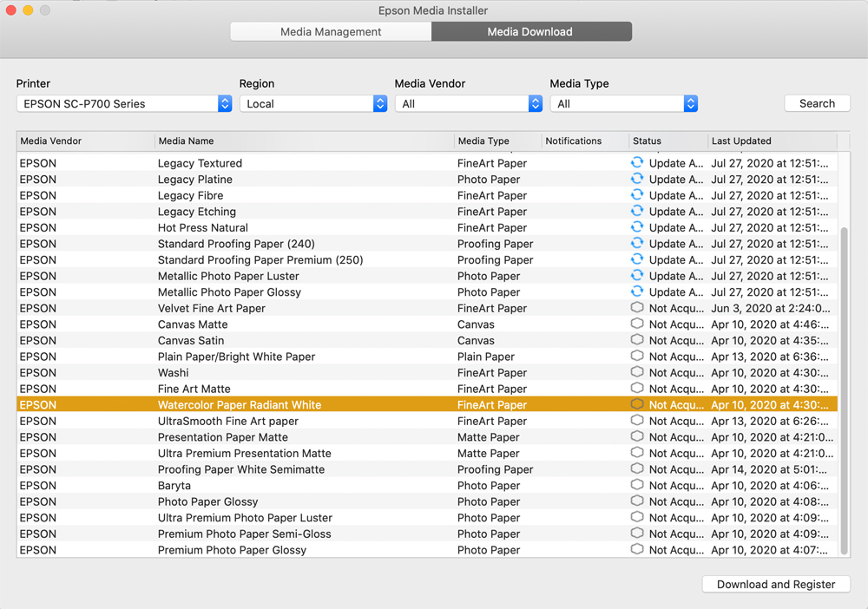Screen dimensions: 868x609
Task: Click the update status icon for Hot Press Natural
Action: 637,227
